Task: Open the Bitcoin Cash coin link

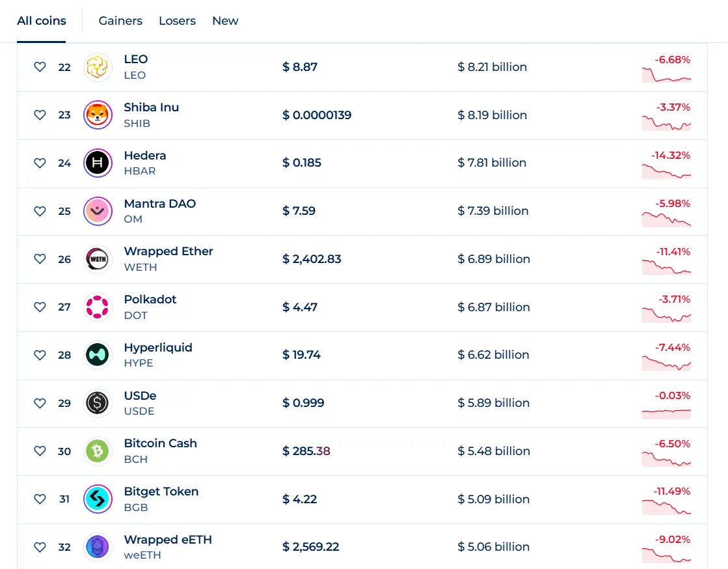Action: point(160,443)
